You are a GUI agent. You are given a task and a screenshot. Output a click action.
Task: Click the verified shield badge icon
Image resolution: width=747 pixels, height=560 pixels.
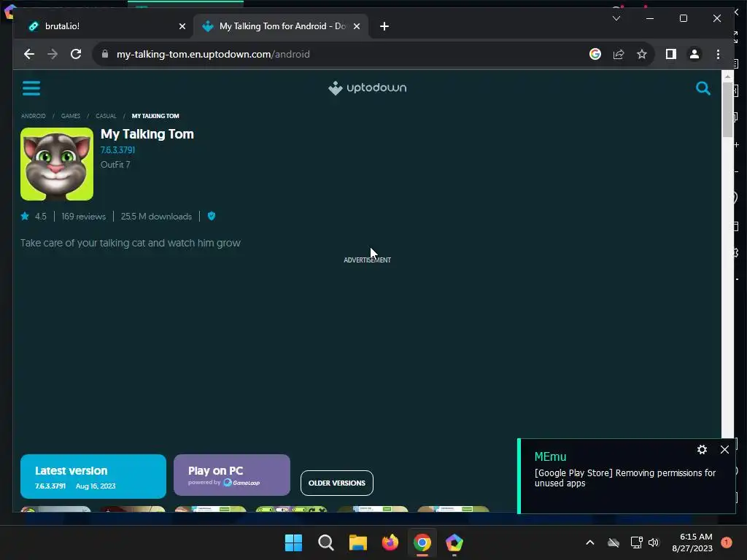pos(212,216)
